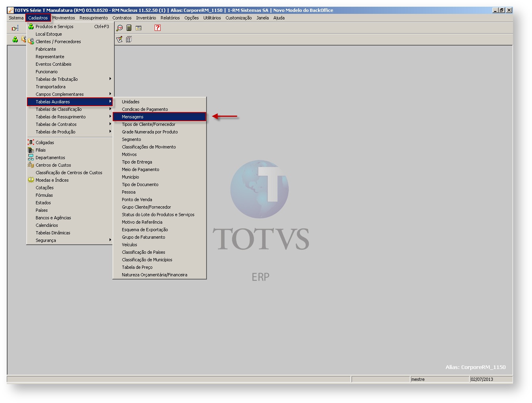
Task: Expand Tabelas de Ressuprimento submenu
Action: 70,117
